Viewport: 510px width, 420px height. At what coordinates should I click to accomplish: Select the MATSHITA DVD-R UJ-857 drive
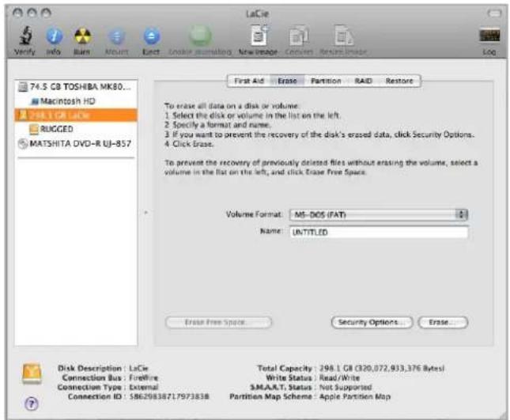point(76,143)
